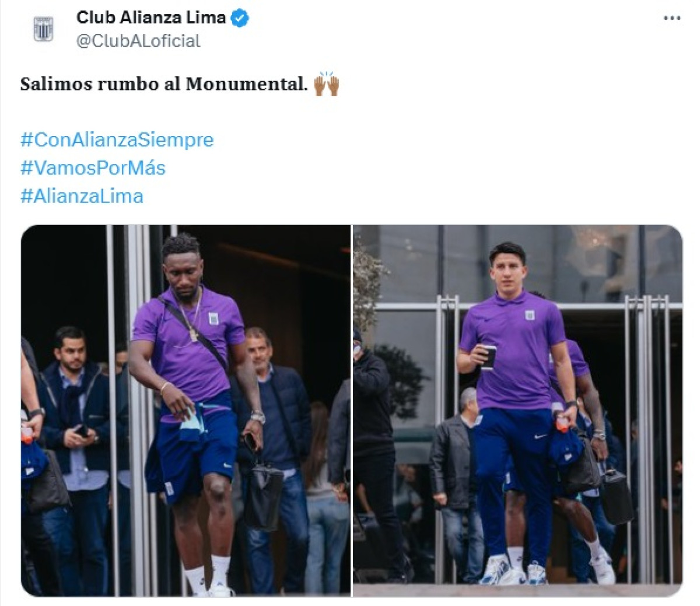Open the Club Alianza Lima profile name
The image size is (700, 606).
point(151,17)
